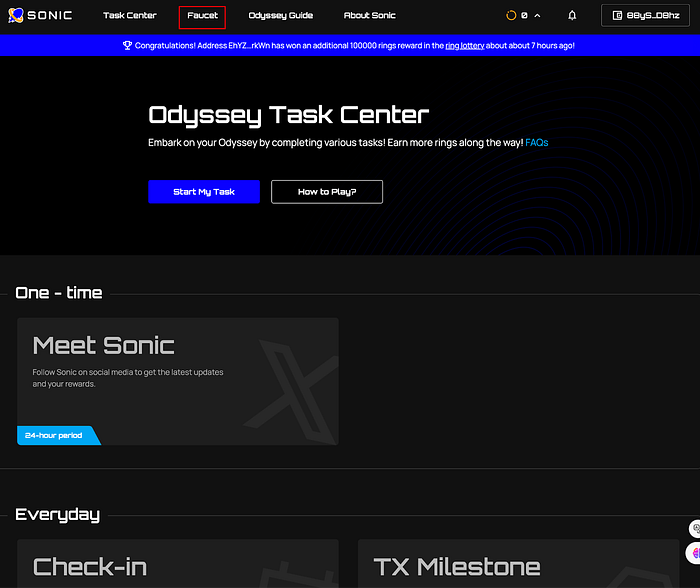Open the TX Milestone task card

518,563
